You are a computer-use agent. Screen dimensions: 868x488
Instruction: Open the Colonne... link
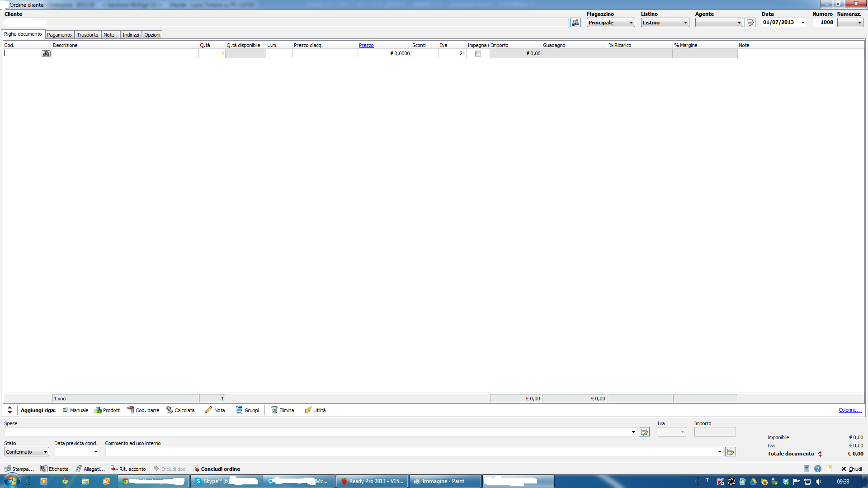[x=850, y=410]
